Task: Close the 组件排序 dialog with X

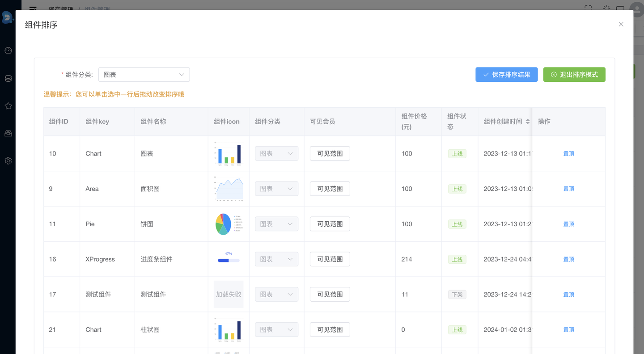Action: tap(621, 25)
